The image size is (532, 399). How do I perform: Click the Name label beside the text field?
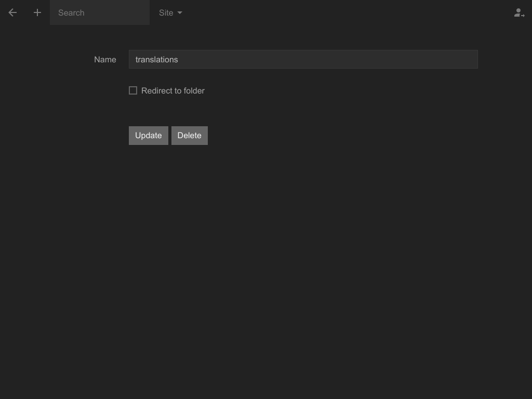point(105,59)
